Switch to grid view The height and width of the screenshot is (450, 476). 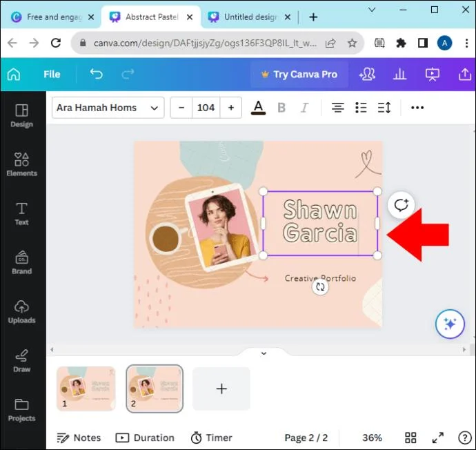pos(410,438)
